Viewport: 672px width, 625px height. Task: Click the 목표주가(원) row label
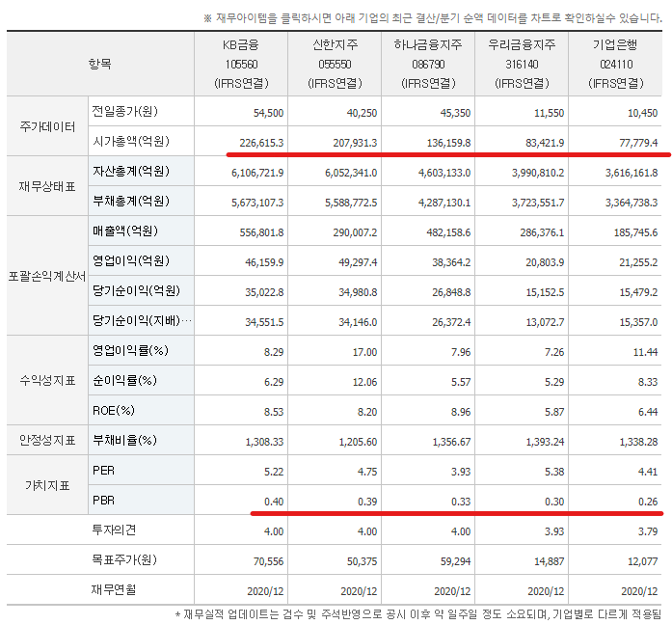[124, 559]
